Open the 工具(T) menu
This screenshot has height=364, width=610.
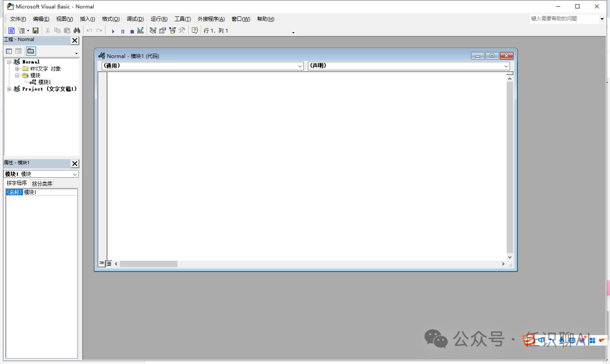click(x=182, y=19)
